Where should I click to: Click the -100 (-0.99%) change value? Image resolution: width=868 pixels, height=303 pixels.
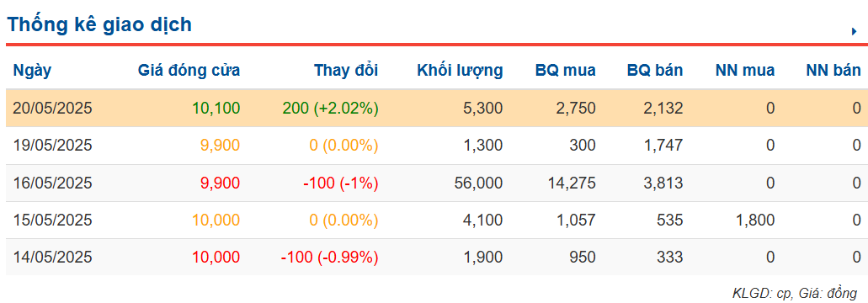point(329,257)
